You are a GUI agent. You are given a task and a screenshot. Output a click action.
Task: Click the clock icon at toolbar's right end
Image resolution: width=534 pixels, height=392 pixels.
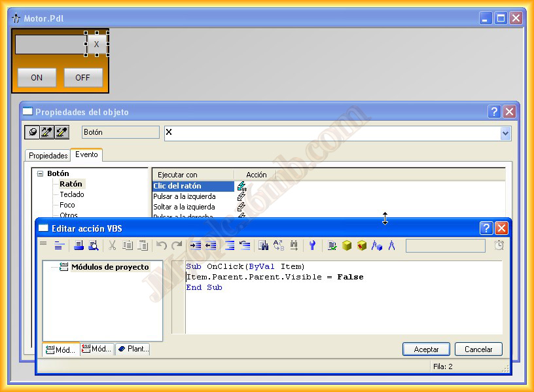(x=499, y=245)
